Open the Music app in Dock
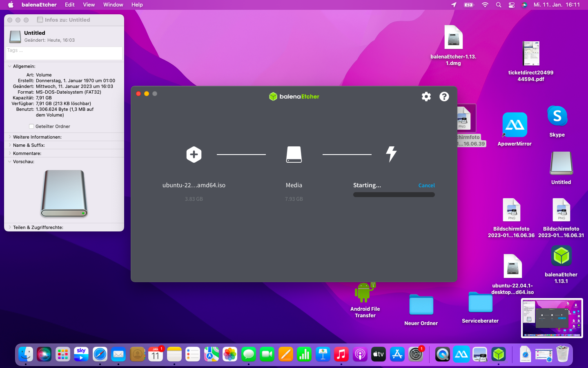Viewport: 588px width, 368px height. [341, 354]
